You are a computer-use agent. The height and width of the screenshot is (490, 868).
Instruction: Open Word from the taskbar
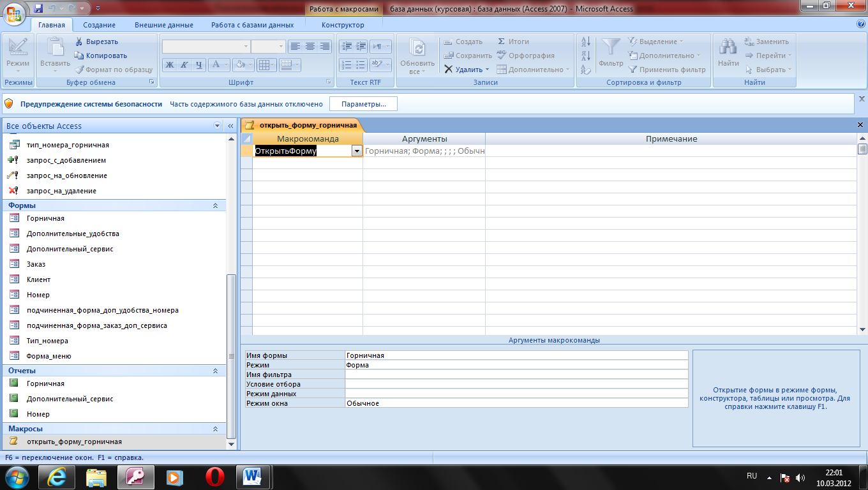[253, 477]
